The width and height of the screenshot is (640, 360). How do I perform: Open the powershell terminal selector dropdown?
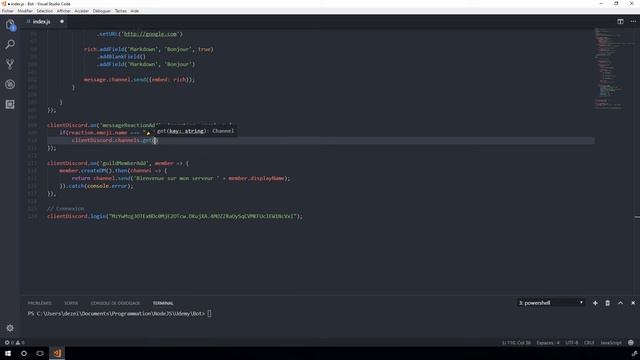pos(551,303)
